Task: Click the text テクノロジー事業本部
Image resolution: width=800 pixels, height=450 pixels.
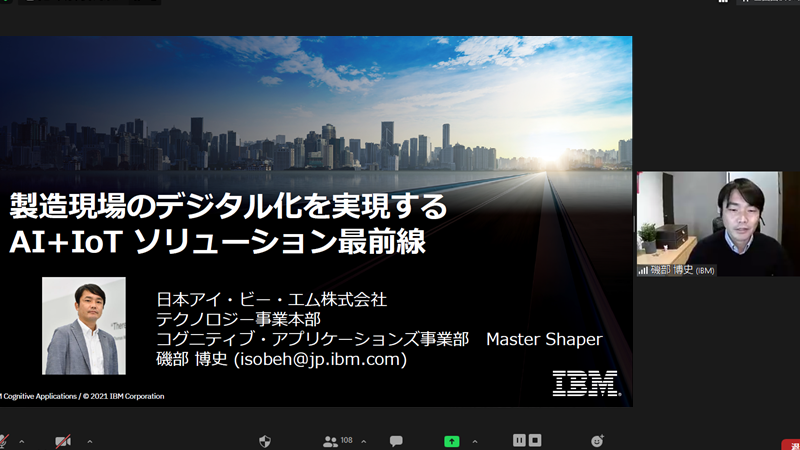Action: 239,319
